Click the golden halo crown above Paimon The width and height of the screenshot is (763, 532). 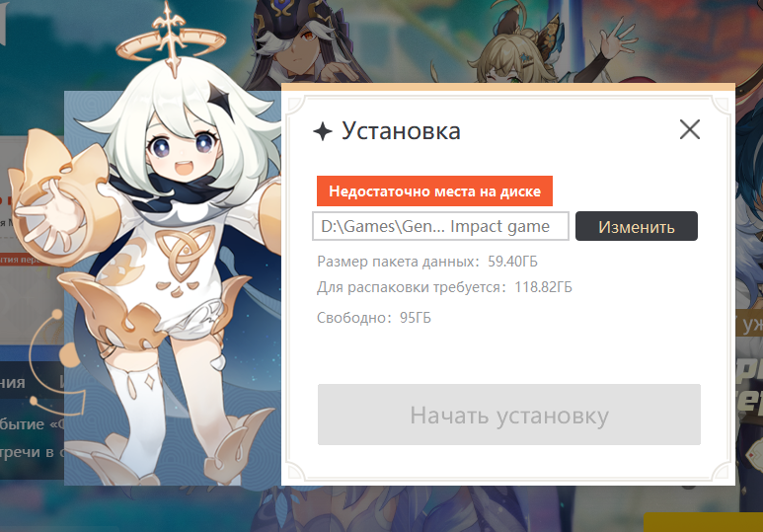[171, 42]
